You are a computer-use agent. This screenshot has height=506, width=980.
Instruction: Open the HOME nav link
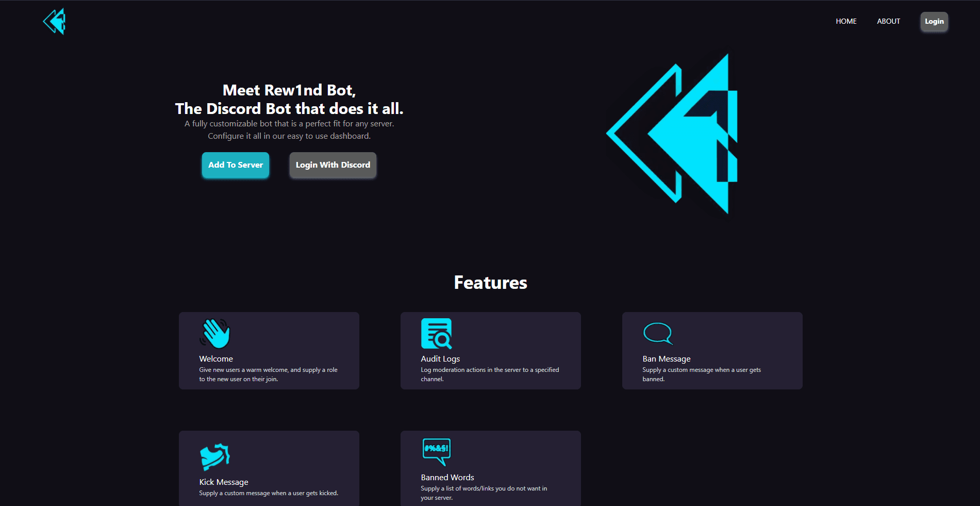point(846,21)
